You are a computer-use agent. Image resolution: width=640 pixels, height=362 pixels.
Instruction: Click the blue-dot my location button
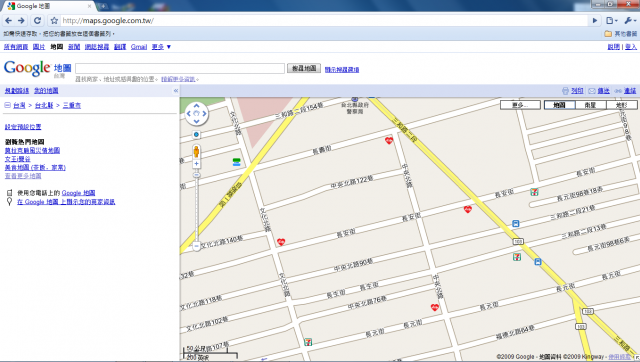196,135
